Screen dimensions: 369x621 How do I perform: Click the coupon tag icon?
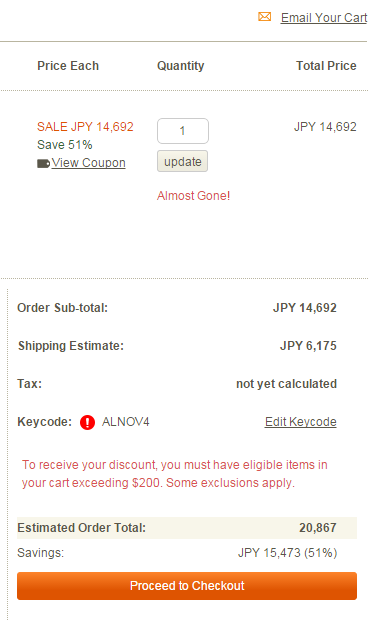coord(43,163)
